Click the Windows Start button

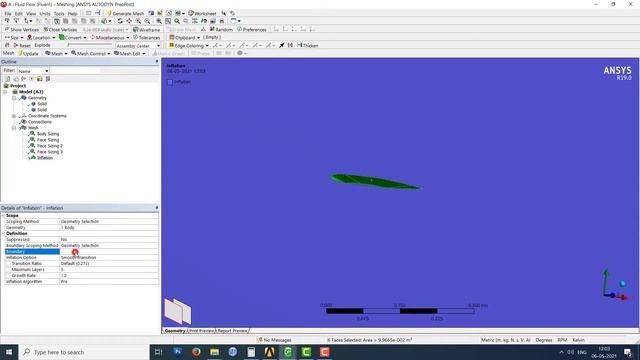[x=9, y=352]
